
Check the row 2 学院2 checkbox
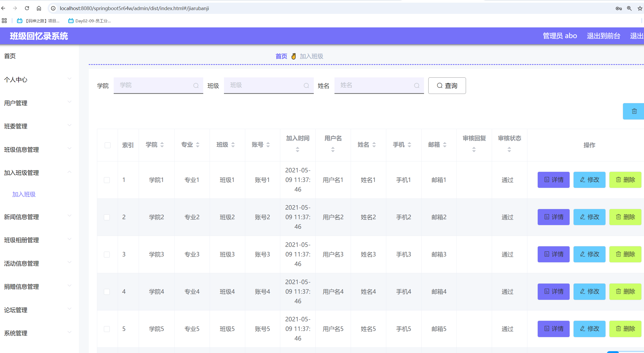click(x=107, y=217)
